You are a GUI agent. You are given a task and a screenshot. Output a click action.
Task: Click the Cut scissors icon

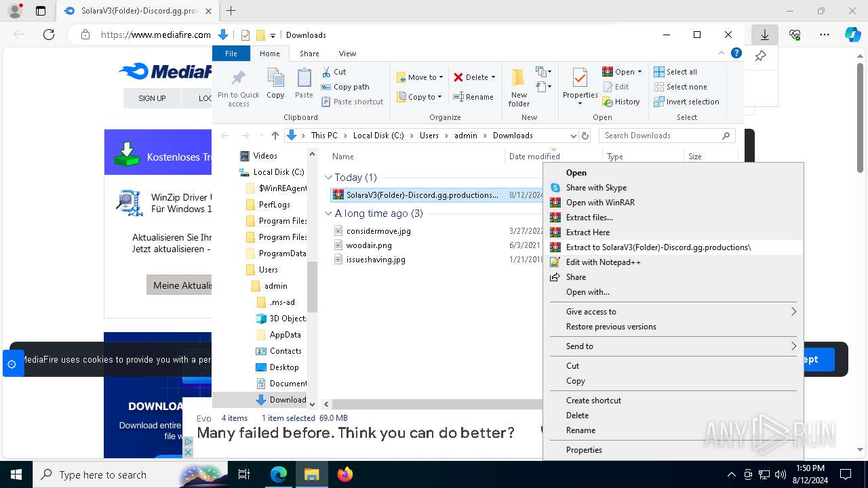click(326, 72)
